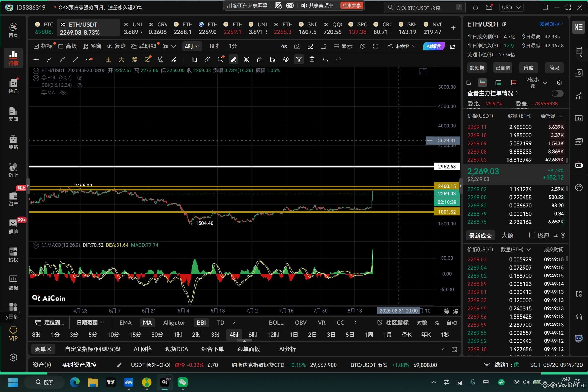The height and width of the screenshot is (392, 588).
Task: Click the robot icon in right sidebar
Action: [x=578, y=165]
